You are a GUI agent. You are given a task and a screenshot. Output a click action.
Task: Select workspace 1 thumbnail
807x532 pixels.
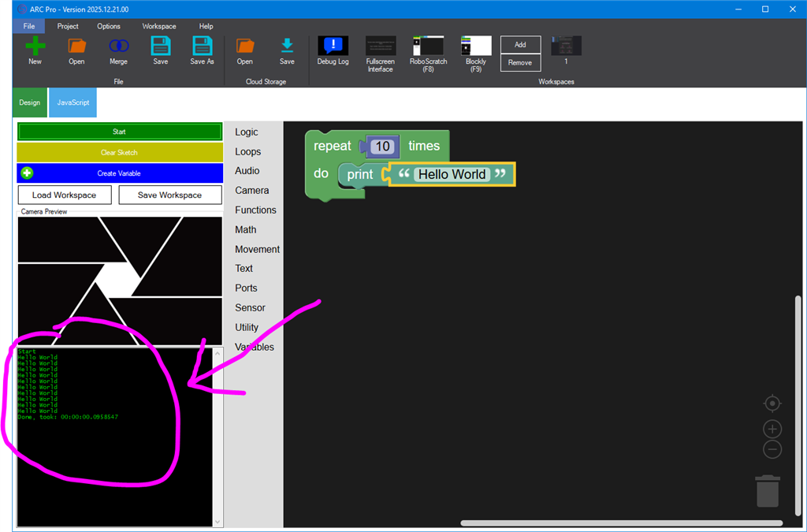tap(566, 47)
